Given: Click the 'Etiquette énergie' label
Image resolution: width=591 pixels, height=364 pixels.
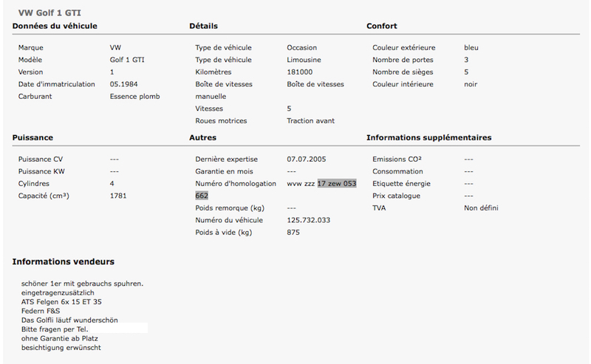Looking at the screenshot, I should pyautogui.click(x=401, y=184).
